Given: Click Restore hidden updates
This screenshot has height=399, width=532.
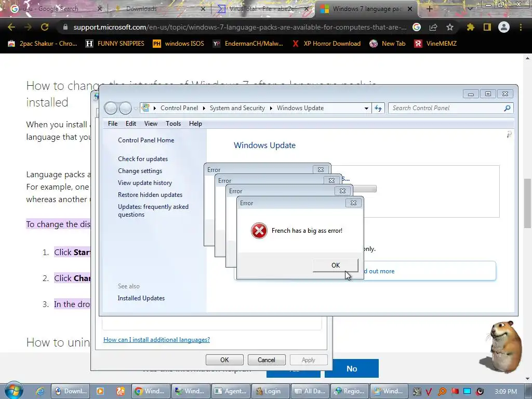Looking at the screenshot, I should [150, 195].
